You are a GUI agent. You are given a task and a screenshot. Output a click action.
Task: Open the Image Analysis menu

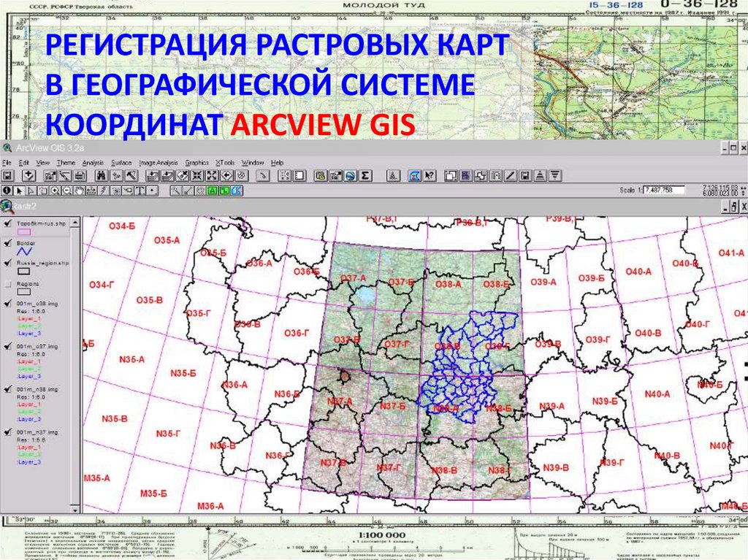pos(159,163)
